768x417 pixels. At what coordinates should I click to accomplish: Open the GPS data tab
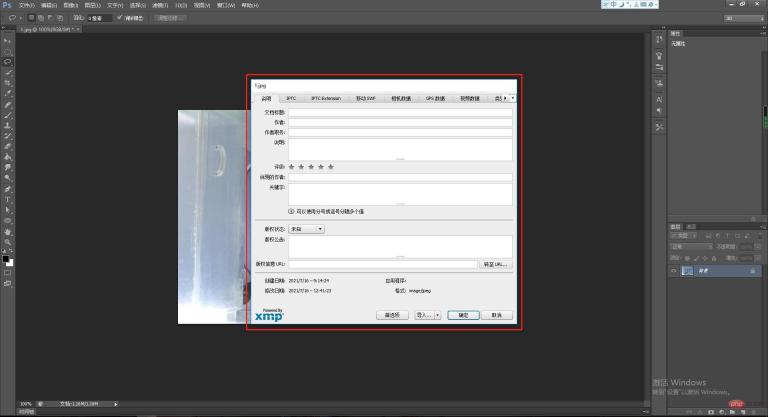tap(436, 98)
